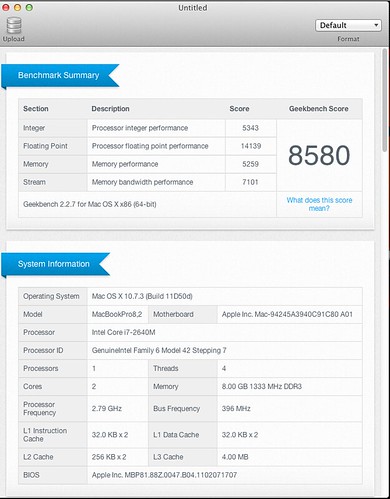The width and height of the screenshot is (390, 499).
Task: Click the Upload database icon
Action: coord(14,26)
